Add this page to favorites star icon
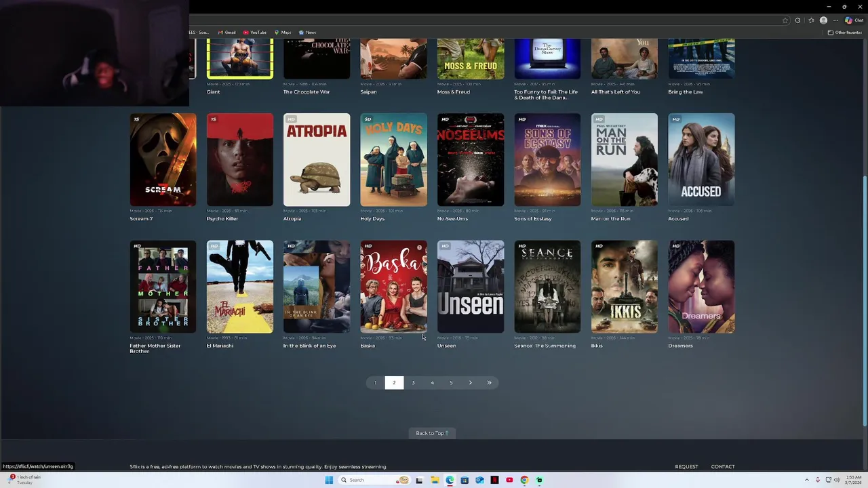 (785, 20)
